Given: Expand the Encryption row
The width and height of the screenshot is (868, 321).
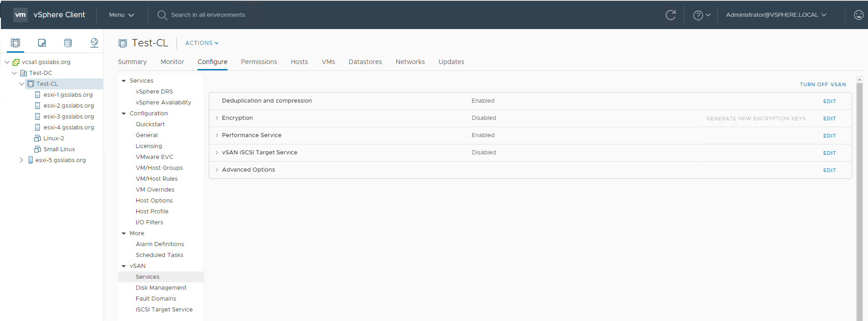Looking at the screenshot, I should coord(217,118).
